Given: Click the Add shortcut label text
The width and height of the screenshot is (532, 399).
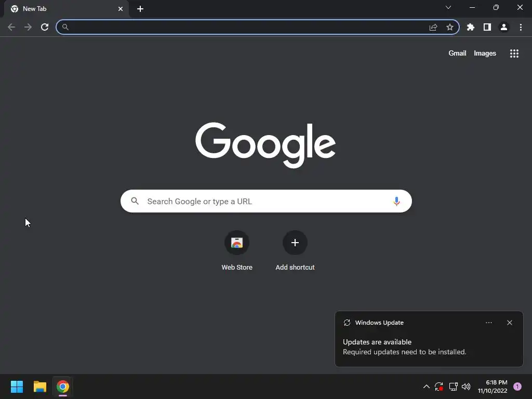Looking at the screenshot, I should (295, 268).
